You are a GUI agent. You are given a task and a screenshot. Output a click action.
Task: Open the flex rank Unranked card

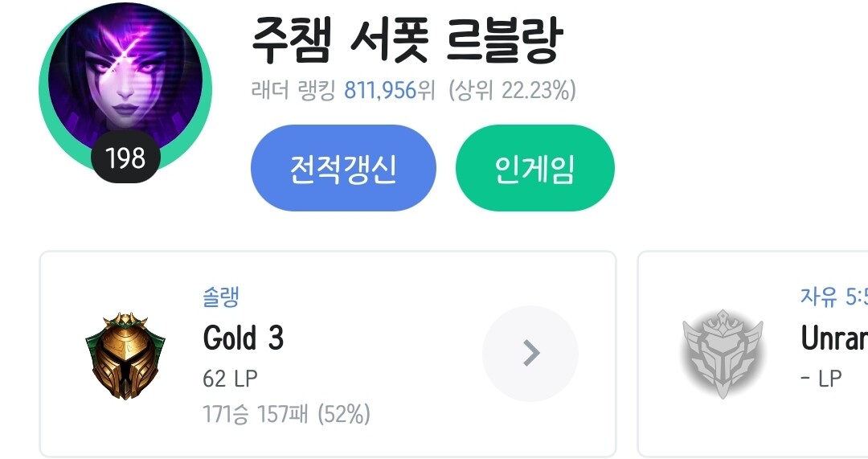click(x=753, y=354)
